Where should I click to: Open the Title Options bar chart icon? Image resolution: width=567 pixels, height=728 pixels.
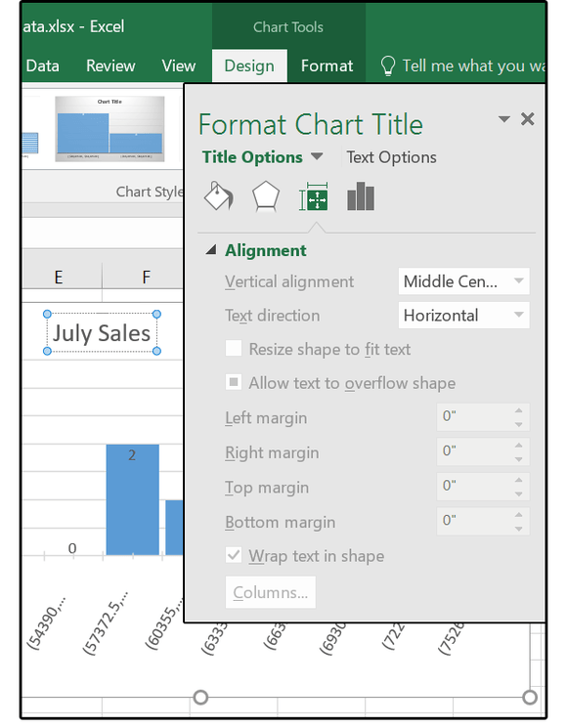(361, 196)
